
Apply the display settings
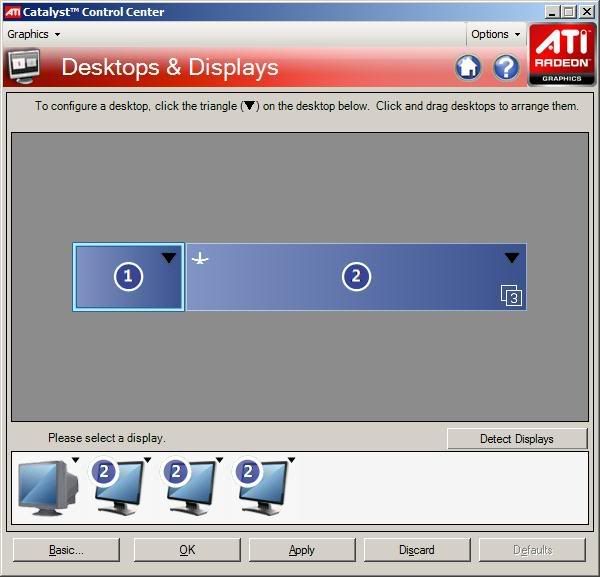[302, 550]
